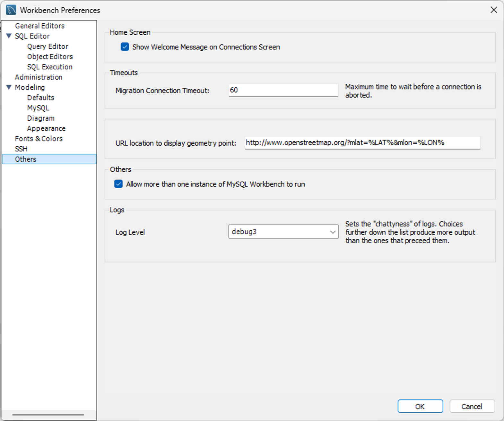This screenshot has height=421, width=504.
Task: Click the sidebar horizontal scrollbar
Action: (48, 415)
